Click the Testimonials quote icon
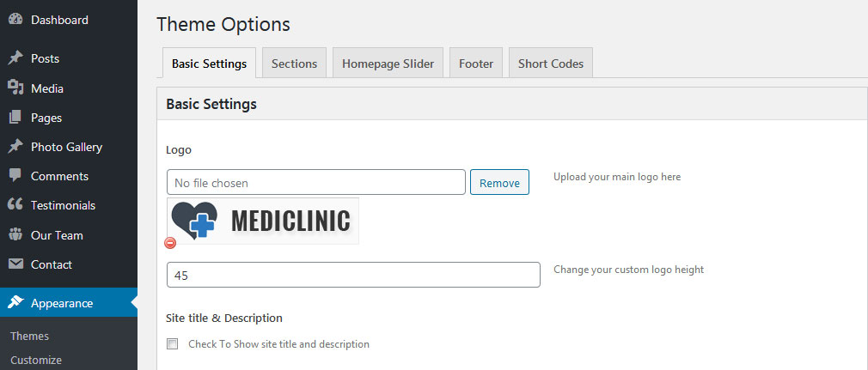 [x=15, y=205]
